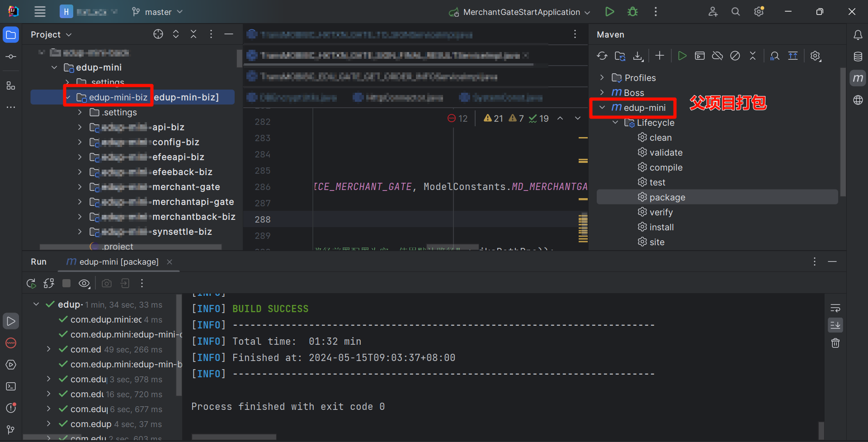
Task: Run the selected Maven build
Action: click(x=682, y=56)
